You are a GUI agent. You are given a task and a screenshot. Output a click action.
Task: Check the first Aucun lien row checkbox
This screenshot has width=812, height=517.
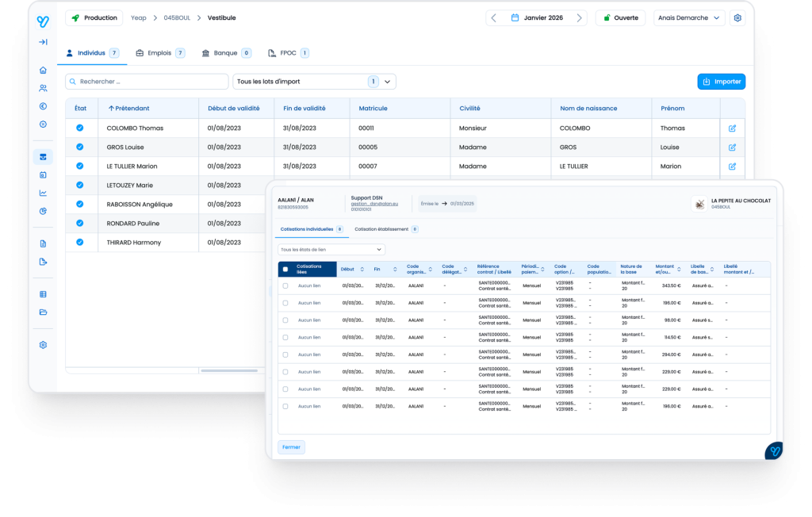[285, 285]
